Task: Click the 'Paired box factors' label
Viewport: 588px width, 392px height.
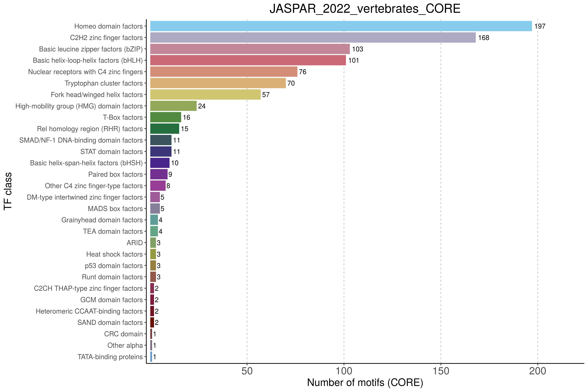Action: pyautogui.click(x=115, y=174)
